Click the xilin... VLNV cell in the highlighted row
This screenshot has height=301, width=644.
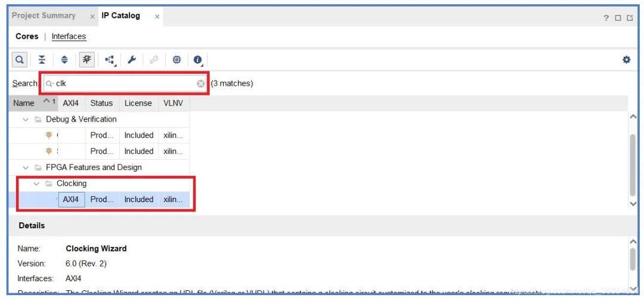173,200
